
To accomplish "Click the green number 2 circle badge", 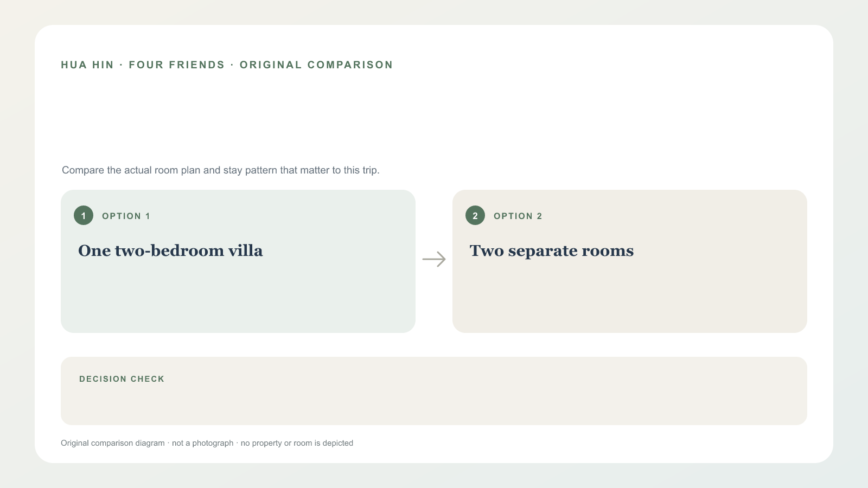I will click(475, 215).
